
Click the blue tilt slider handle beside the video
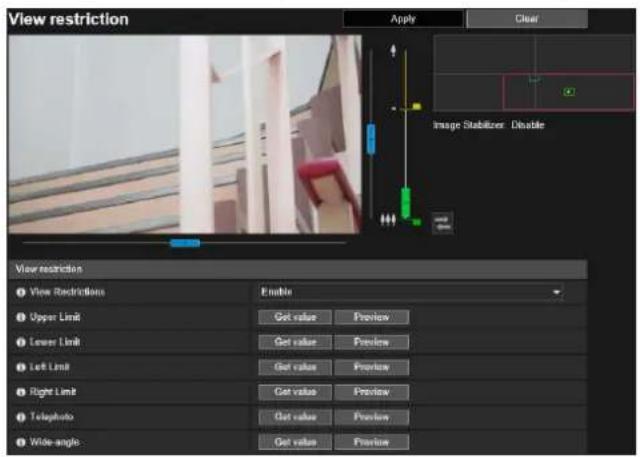pos(371,139)
